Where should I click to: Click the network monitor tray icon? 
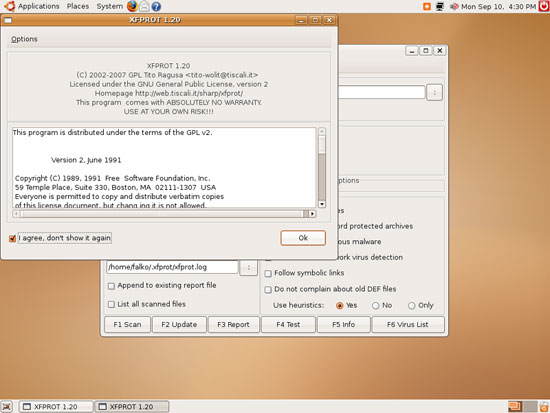point(440,6)
